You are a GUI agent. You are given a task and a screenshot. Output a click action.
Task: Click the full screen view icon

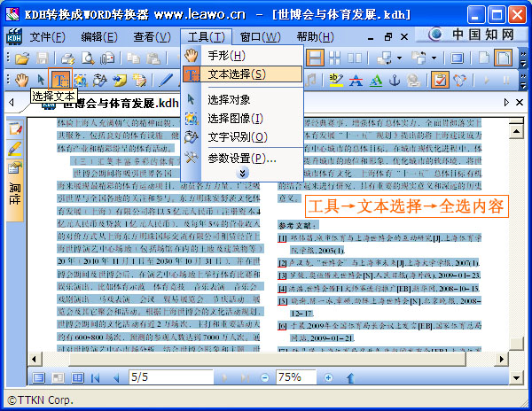pos(457,58)
